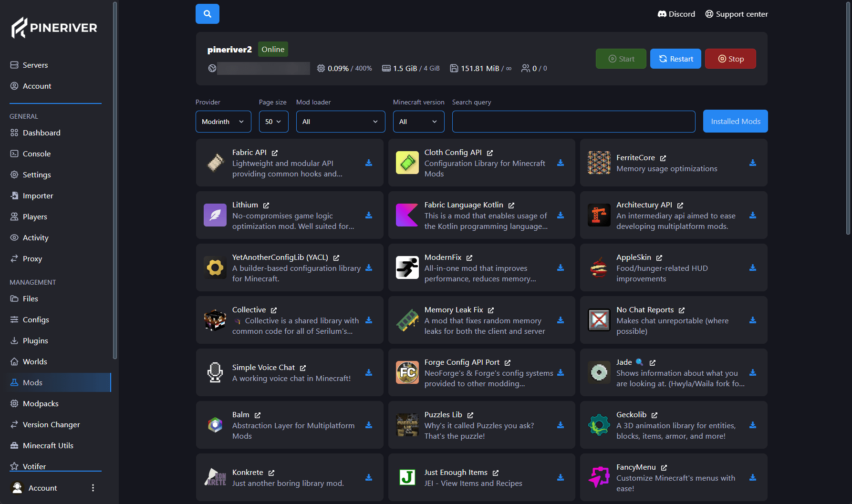
Task: Download the Just Enough Items mod
Action: pos(561,477)
